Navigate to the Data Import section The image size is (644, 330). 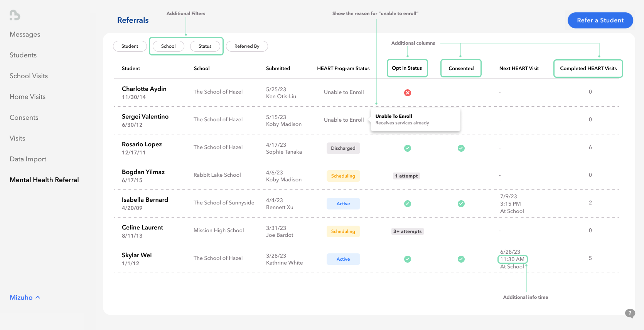pos(28,159)
